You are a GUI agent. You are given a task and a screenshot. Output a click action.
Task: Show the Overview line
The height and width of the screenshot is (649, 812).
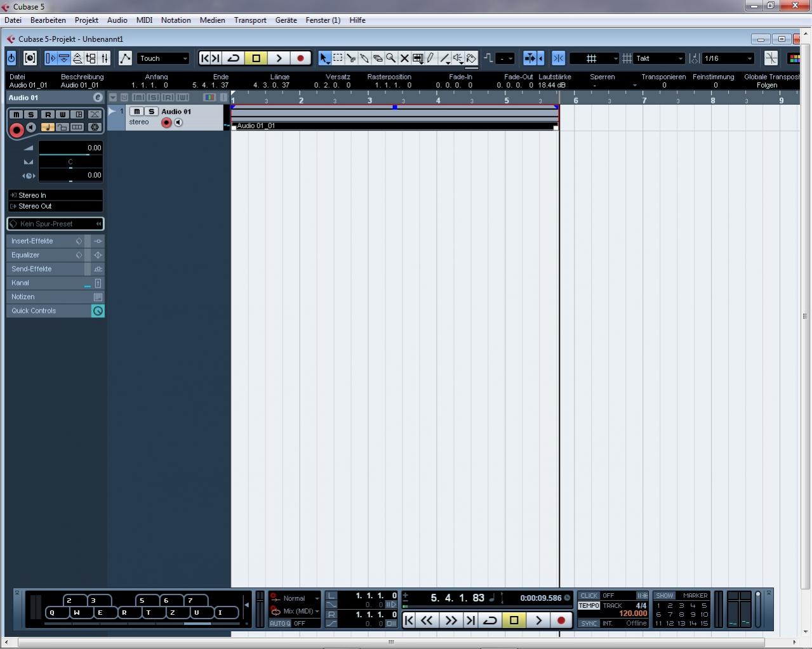click(77, 58)
